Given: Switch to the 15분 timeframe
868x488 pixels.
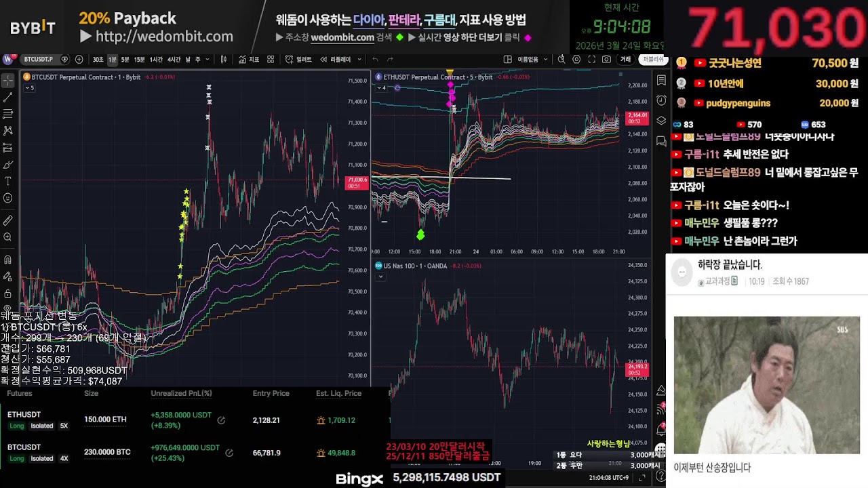Looking at the screenshot, I should (x=139, y=59).
